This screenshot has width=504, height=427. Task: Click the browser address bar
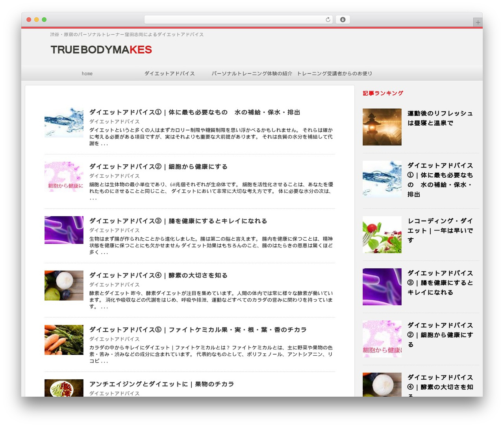[x=238, y=20]
